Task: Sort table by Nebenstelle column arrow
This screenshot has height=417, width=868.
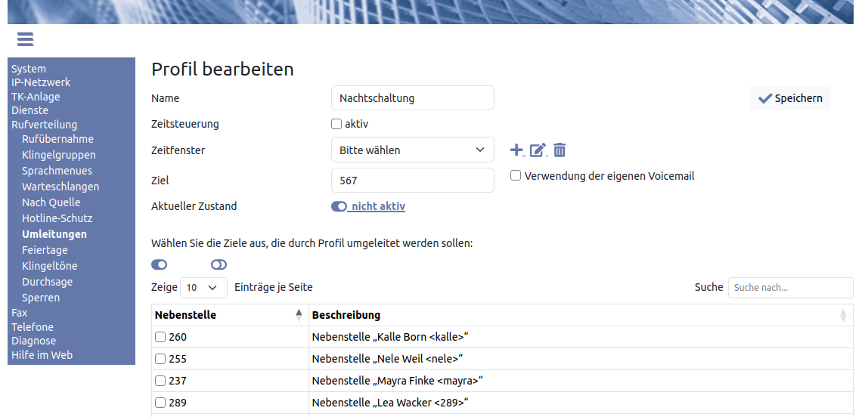Action: click(299, 315)
